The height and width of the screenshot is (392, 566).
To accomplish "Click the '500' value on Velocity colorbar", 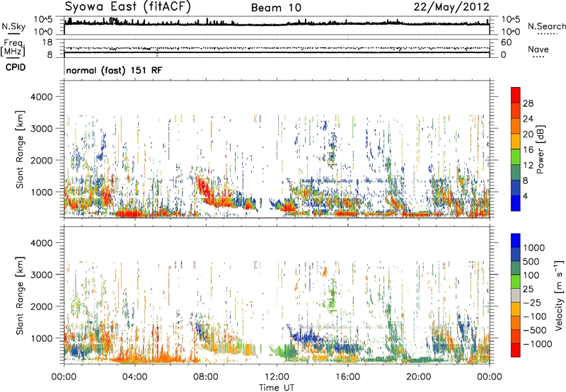I will [x=531, y=261].
